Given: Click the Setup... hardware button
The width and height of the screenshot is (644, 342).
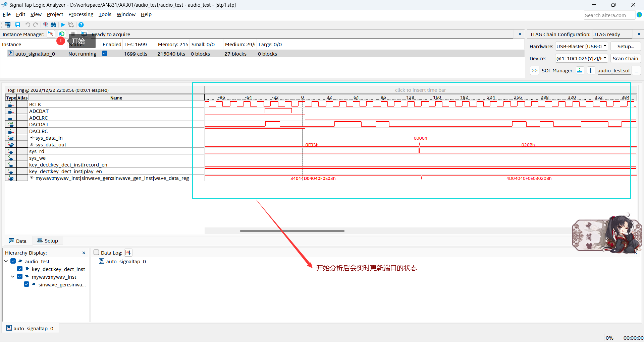Looking at the screenshot, I should click(626, 46).
